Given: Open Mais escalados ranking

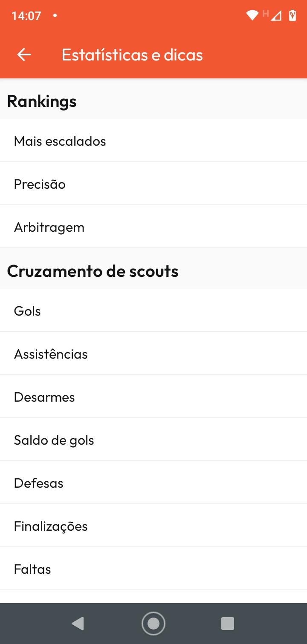Looking at the screenshot, I should pyautogui.click(x=153, y=141).
